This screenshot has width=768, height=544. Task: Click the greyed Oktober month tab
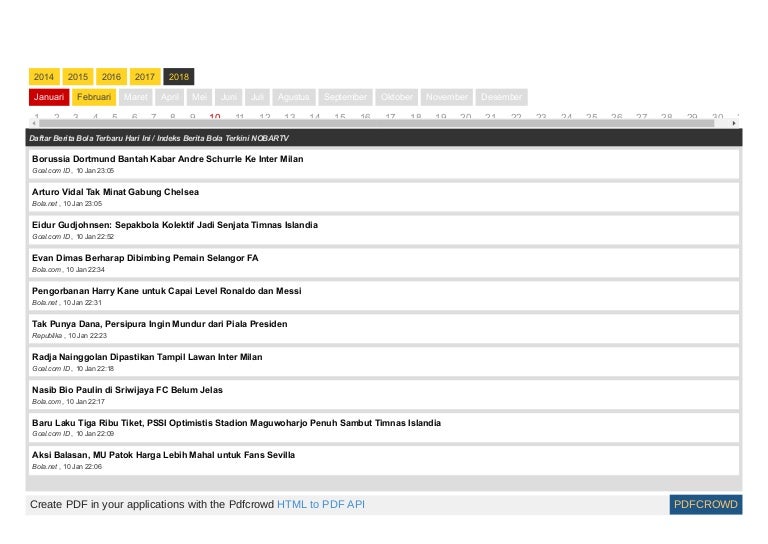tap(397, 97)
